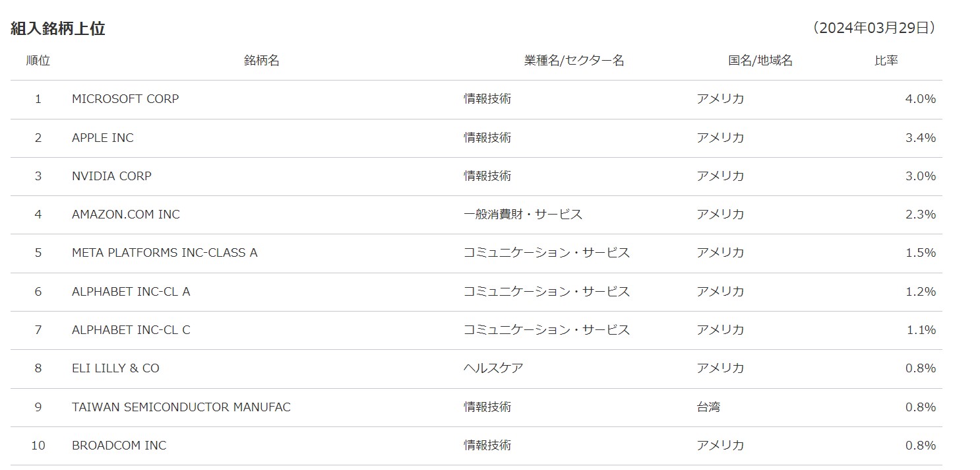Click ALPHABET INC-CL C name
980x470 pixels.
131,330
